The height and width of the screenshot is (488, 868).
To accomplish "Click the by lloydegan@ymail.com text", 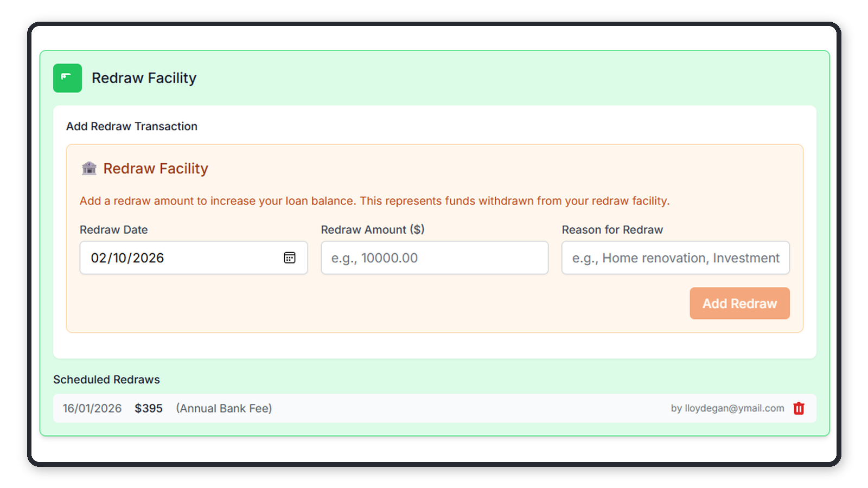I will point(727,408).
